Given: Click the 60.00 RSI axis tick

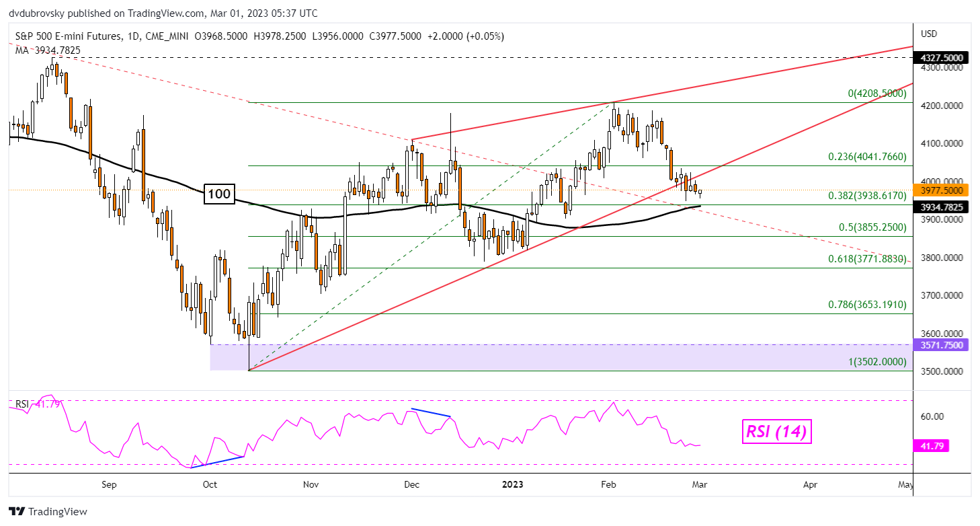Looking at the screenshot, I should (x=931, y=417).
